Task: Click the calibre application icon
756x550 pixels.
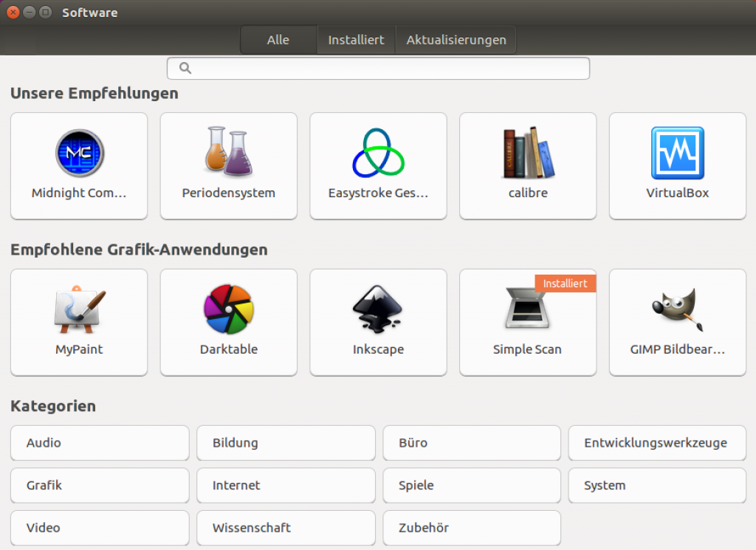Action: 528,165
